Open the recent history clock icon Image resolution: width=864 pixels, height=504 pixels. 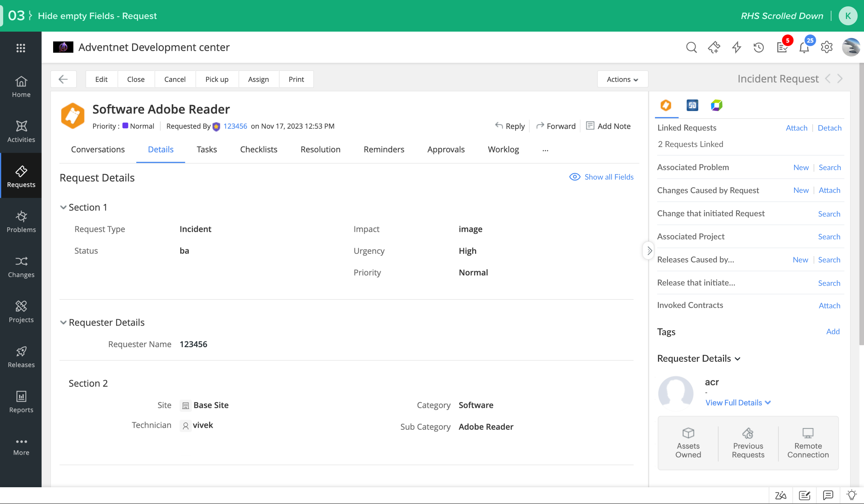[x=758, y=47]
